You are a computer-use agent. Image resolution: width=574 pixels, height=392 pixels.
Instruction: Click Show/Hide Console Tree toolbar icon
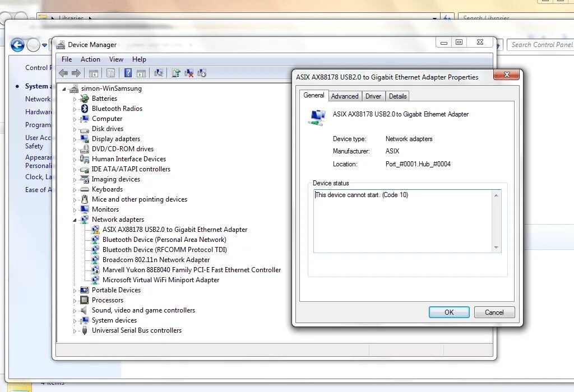click(94, 73)
